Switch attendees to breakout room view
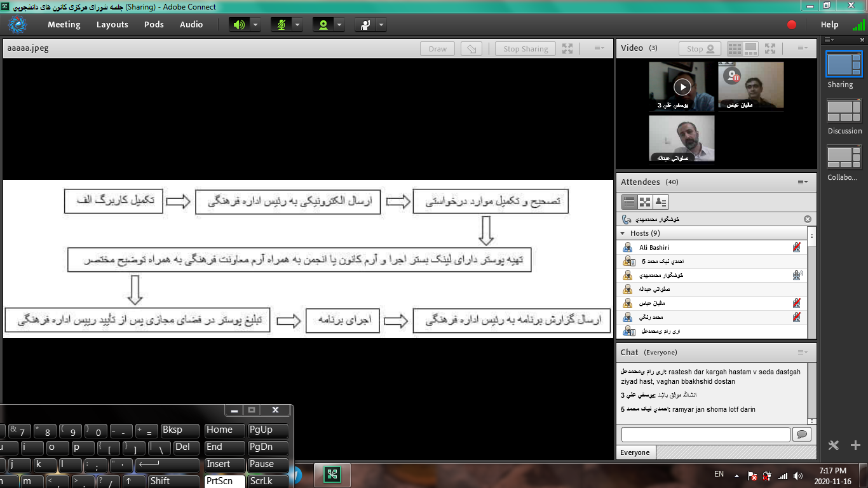The width and height of the screenshot is (868, 488). coord(645,202)
